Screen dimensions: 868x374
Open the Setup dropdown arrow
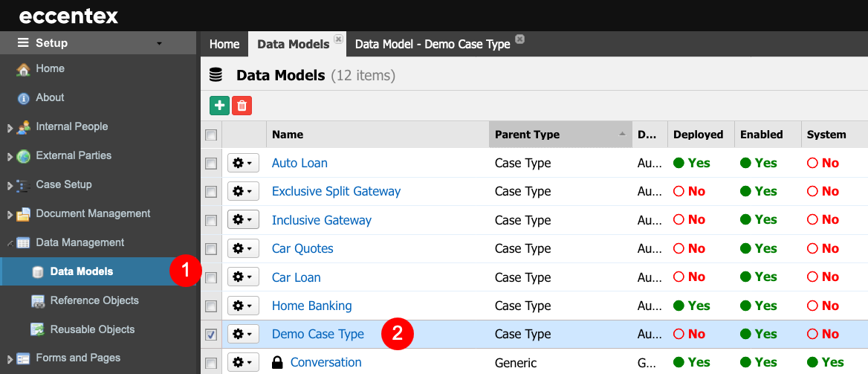click(x=160, y=43)
